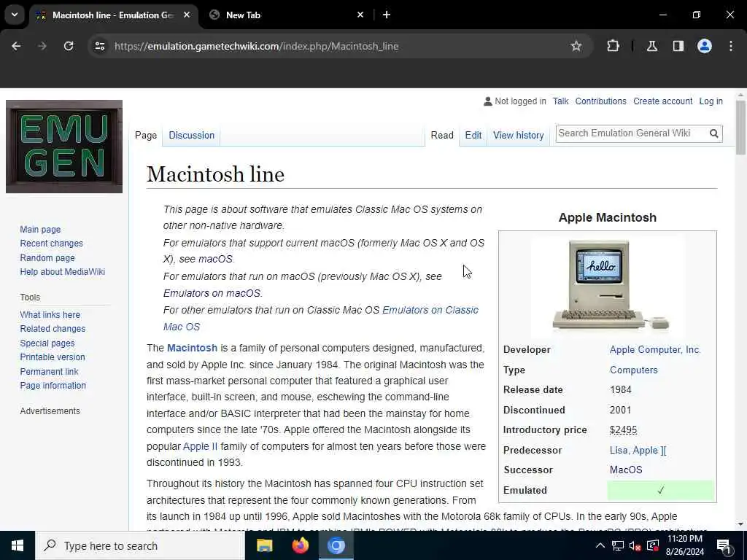Open Recent changes in the sidebar

(x=52, y=244)
